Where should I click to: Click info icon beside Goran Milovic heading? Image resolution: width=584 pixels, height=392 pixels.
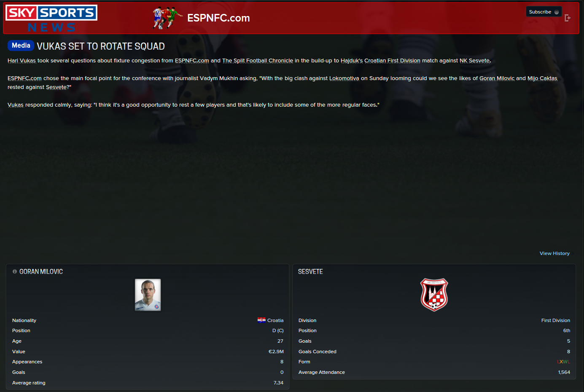point(15,271)
